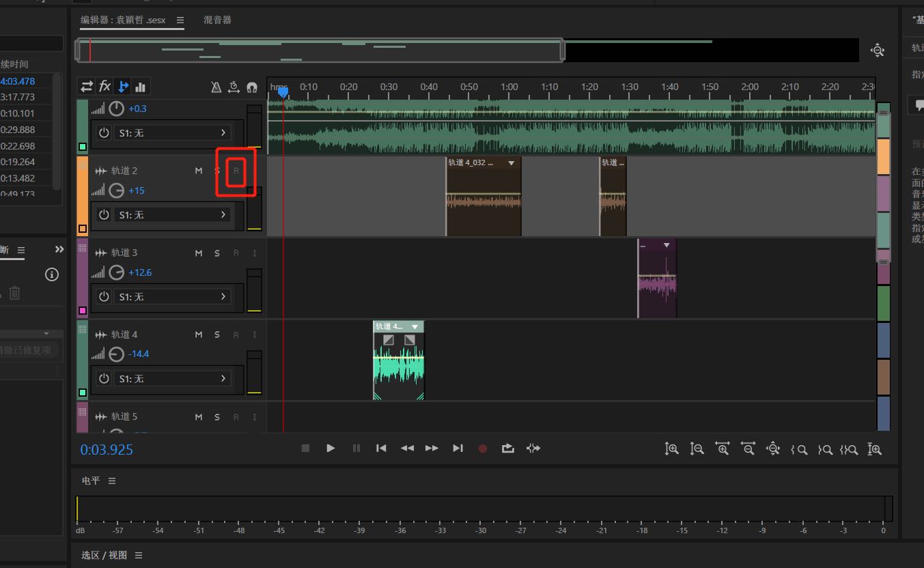
Task: Adjust the 轨道 3 volume knob
Action: [117, 272]
